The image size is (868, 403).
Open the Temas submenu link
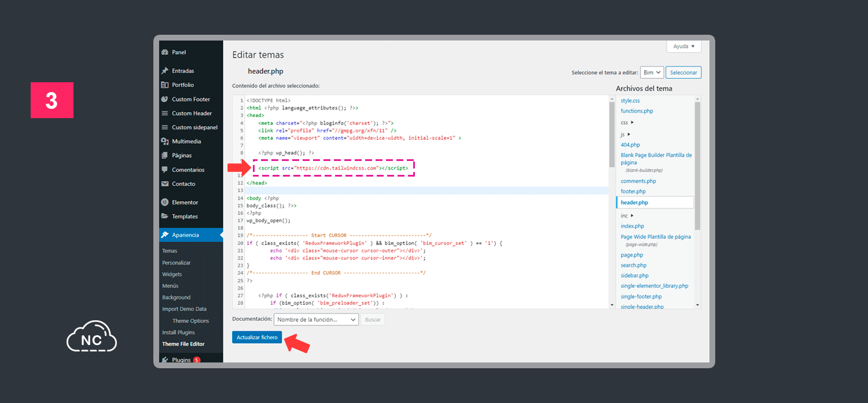click(x=170, y=251)
